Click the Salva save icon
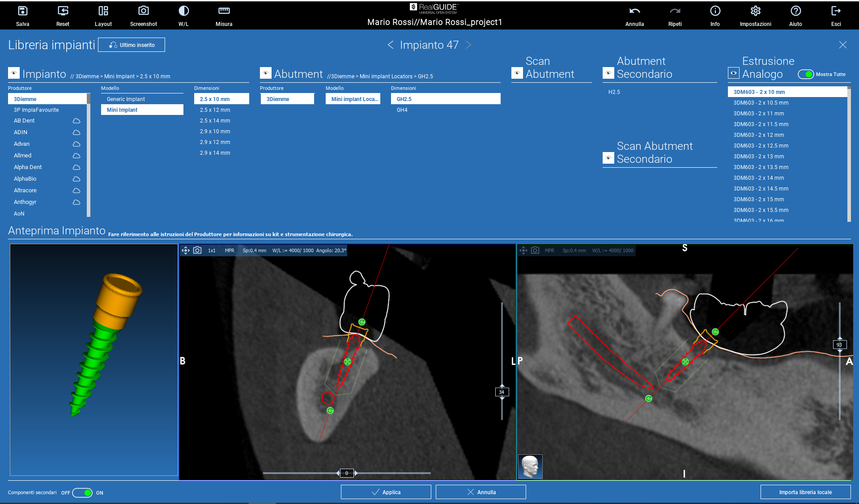This screenshot has height=504, width=859. pos(22,11)
